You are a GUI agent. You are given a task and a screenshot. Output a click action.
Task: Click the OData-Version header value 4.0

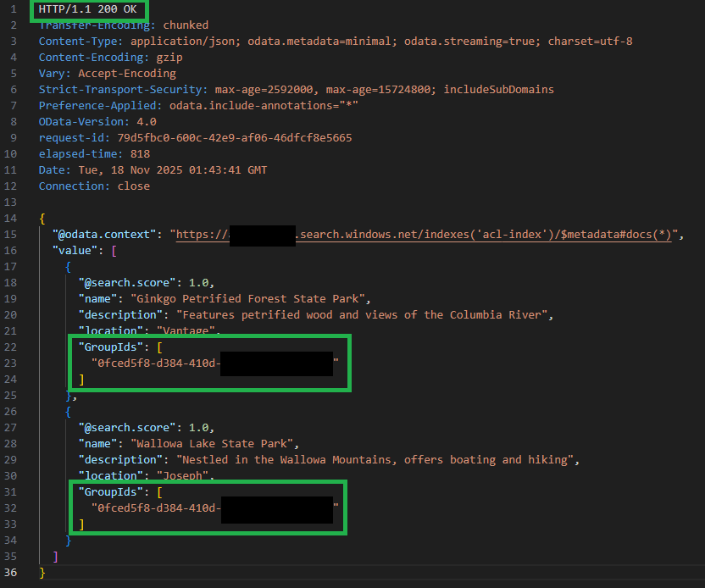click(146, 122)
